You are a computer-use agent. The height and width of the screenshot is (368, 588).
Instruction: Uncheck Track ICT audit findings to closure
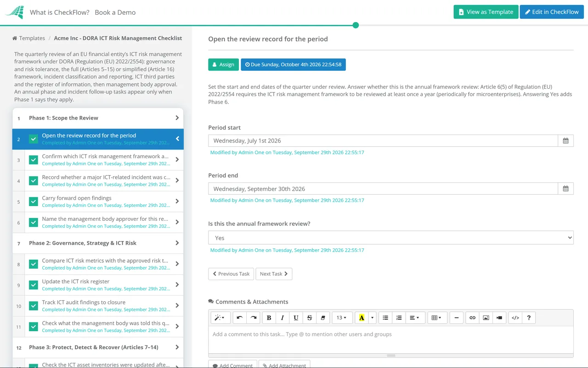point(34,305)
